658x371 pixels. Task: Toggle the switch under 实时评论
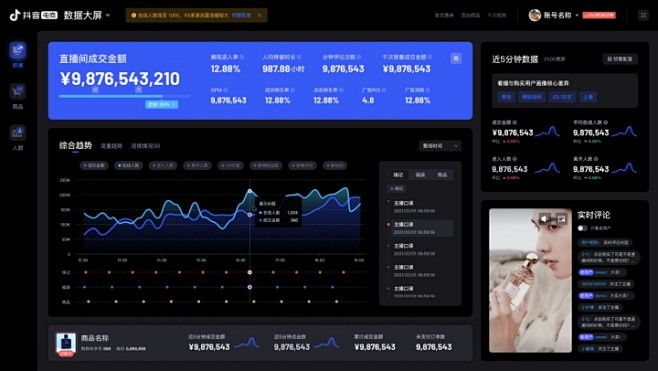[582, 228]
